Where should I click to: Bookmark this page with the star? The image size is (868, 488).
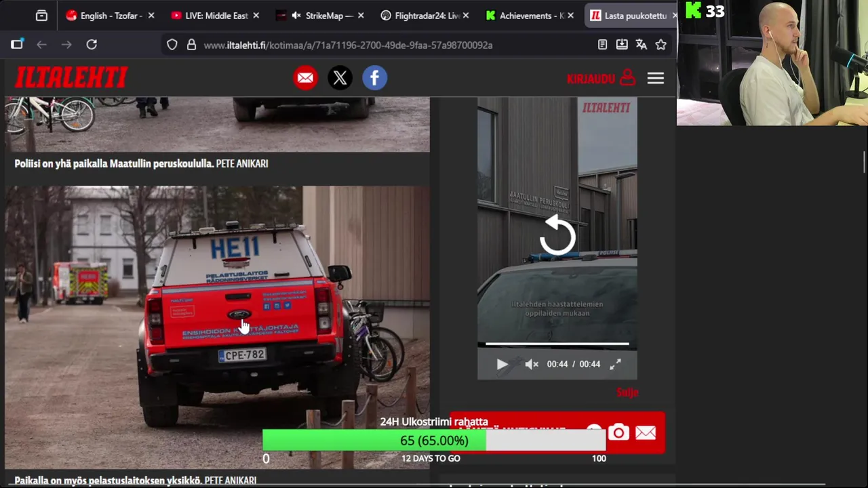coord(661,45)
